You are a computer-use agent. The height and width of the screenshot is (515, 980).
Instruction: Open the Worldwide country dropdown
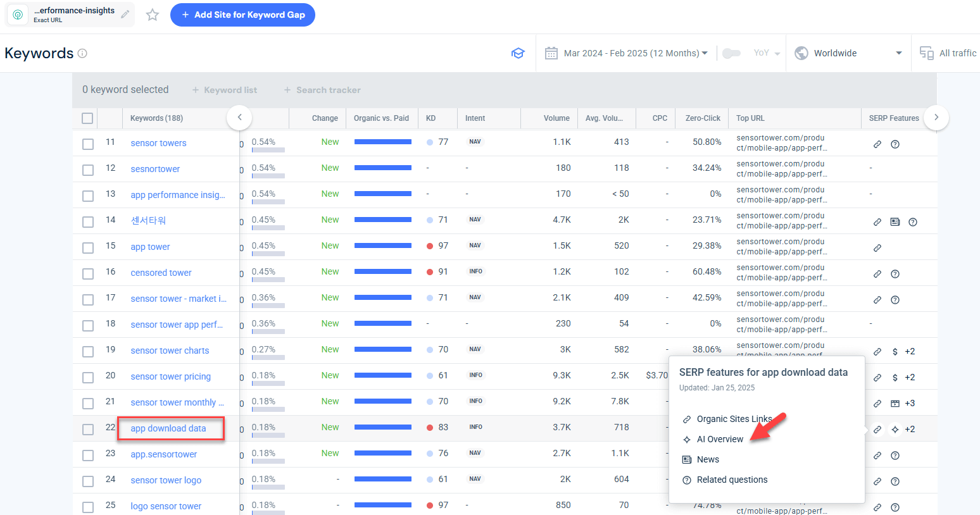[848, 53]
